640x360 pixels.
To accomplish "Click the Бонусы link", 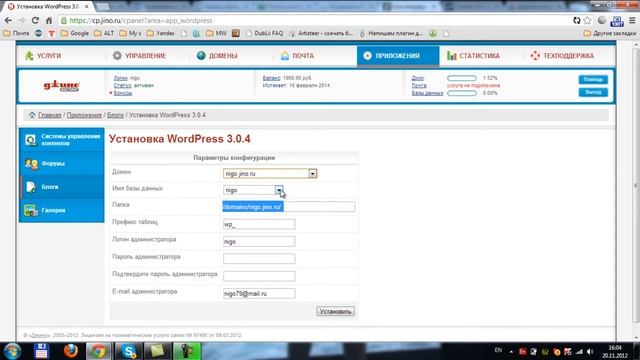I will pyautogui.click(x=123, y=93).
